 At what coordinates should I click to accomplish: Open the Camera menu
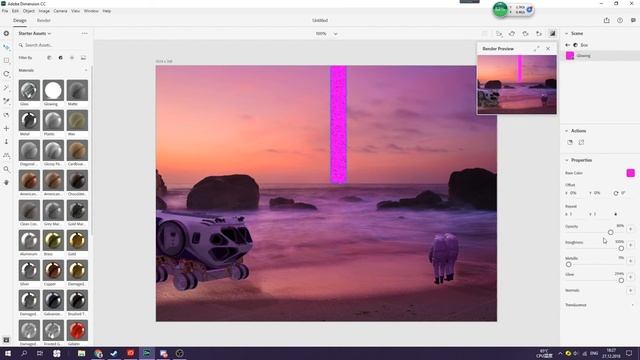[60, 11]
